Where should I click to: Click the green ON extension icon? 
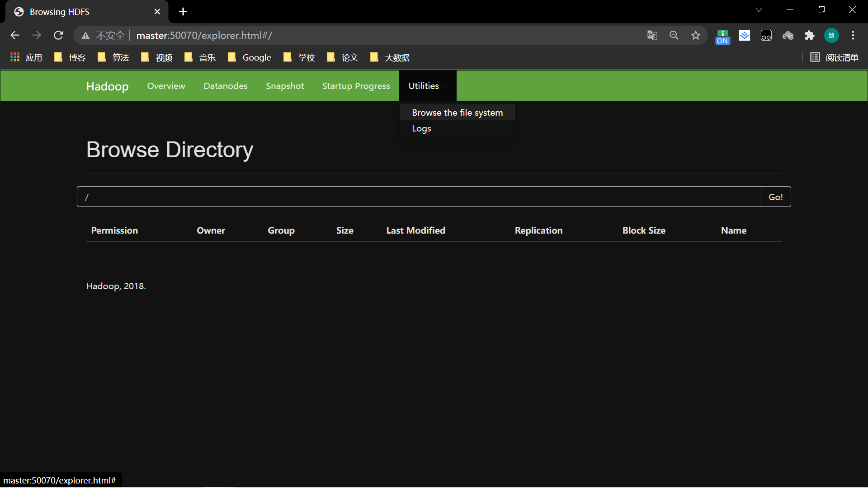click(722, 36)
